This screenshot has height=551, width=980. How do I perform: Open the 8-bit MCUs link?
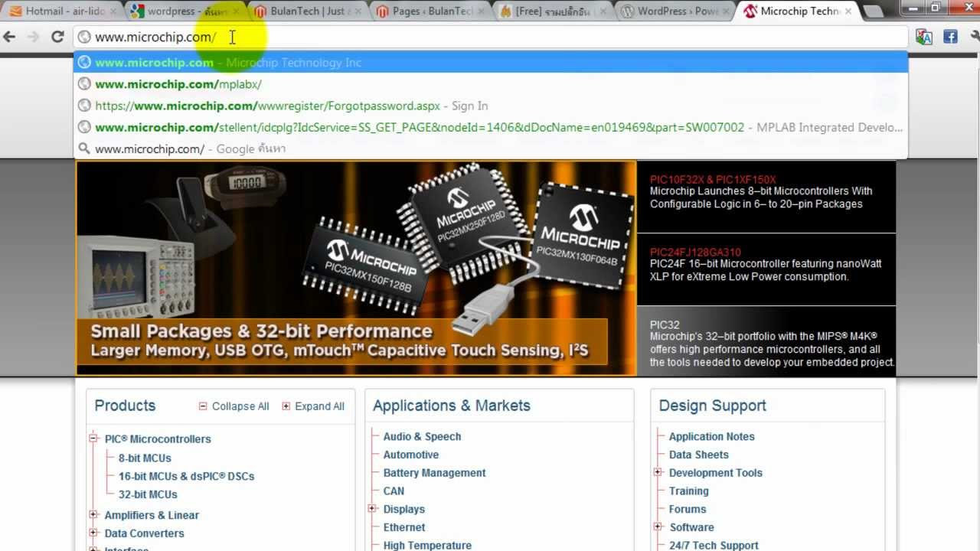145,458
